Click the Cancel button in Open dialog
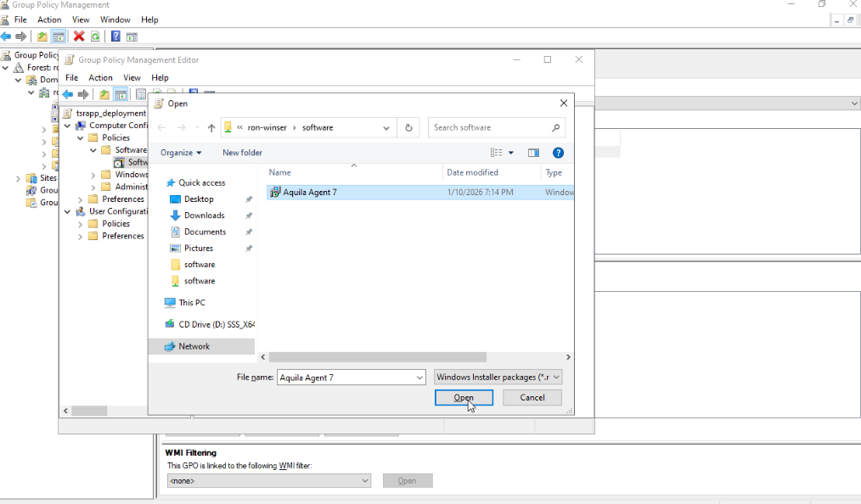Viewport: 861px width, 504px height. tap(532, 397)
